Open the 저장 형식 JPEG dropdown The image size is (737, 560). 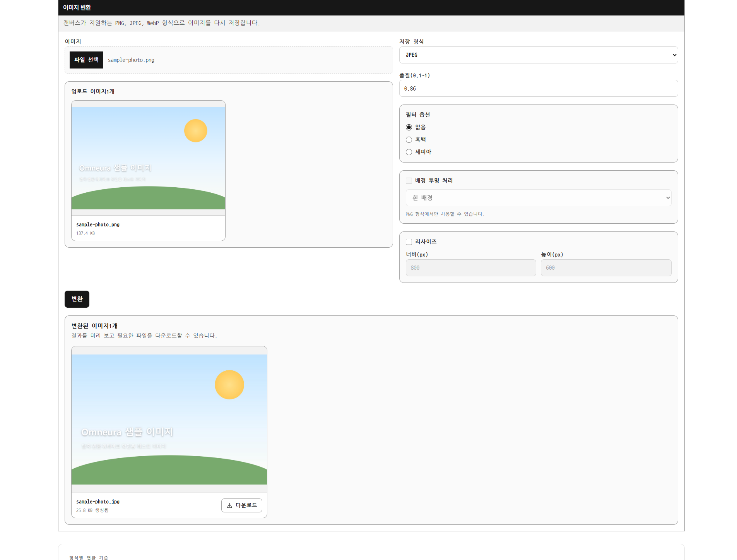point(539,55)
